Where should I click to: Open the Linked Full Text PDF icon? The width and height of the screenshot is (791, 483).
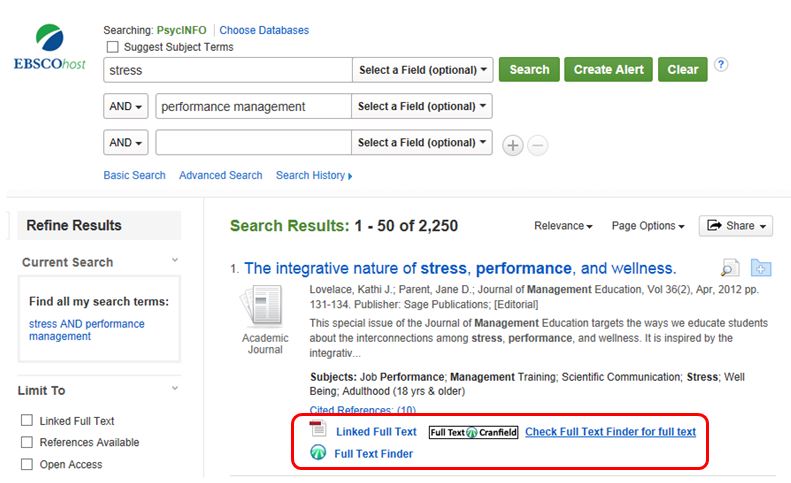coord(318,431)
